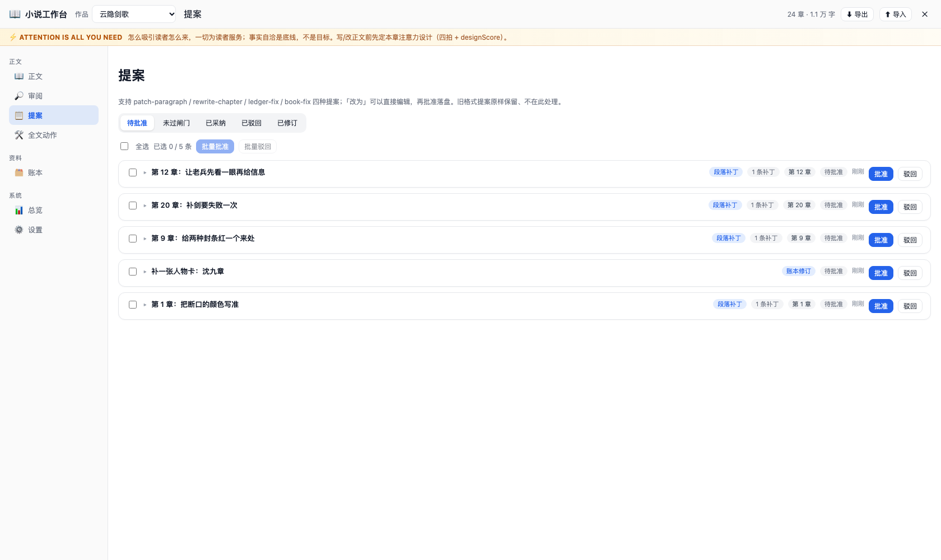Switch to the 未过闸门 tab
The height and width of the screenshot is (560, 941).
tap(176, 123)
